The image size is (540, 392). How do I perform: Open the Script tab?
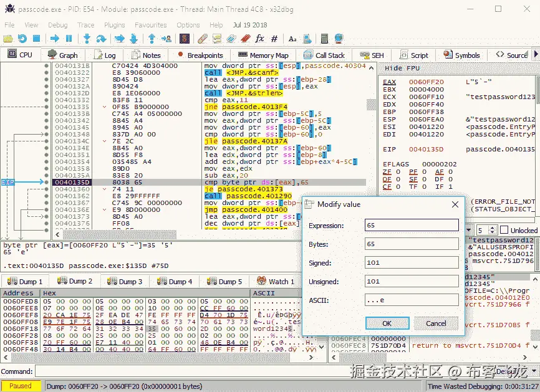413,55
